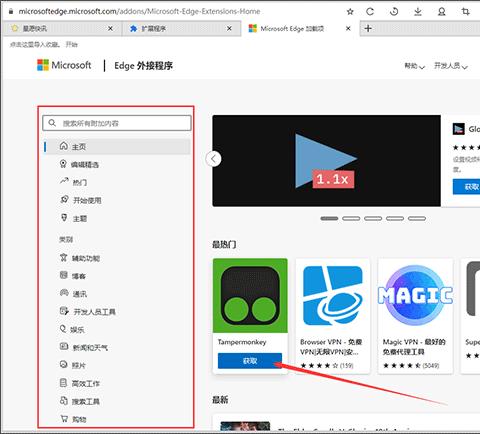Select the fifth carousel page indicator
This screenshot has height=434, width=480.
tap(417, 218)
